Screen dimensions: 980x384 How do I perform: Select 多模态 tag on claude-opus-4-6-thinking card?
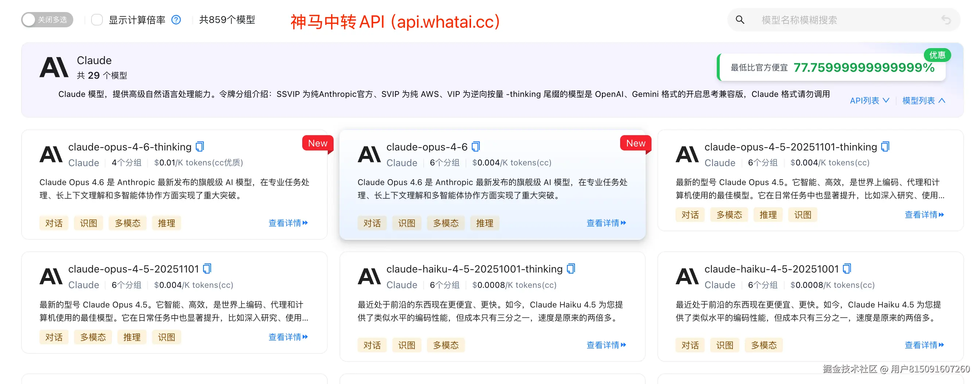(128, 223)
